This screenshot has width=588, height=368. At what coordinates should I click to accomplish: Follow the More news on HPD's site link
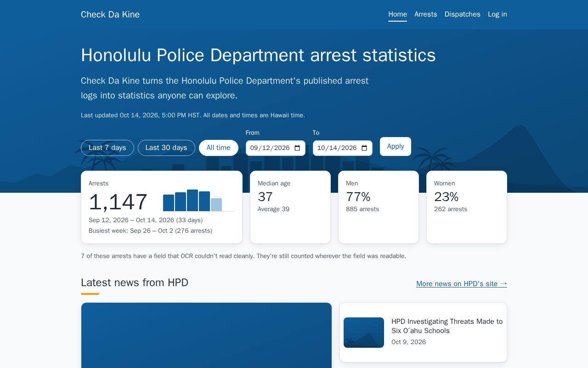pos(462,284)
